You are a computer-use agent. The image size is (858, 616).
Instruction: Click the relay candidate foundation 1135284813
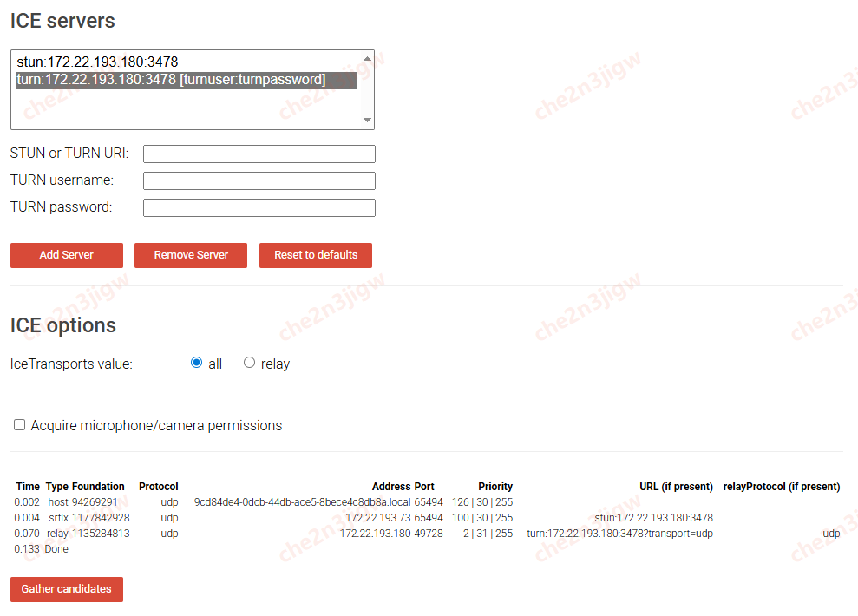[101, 534]
